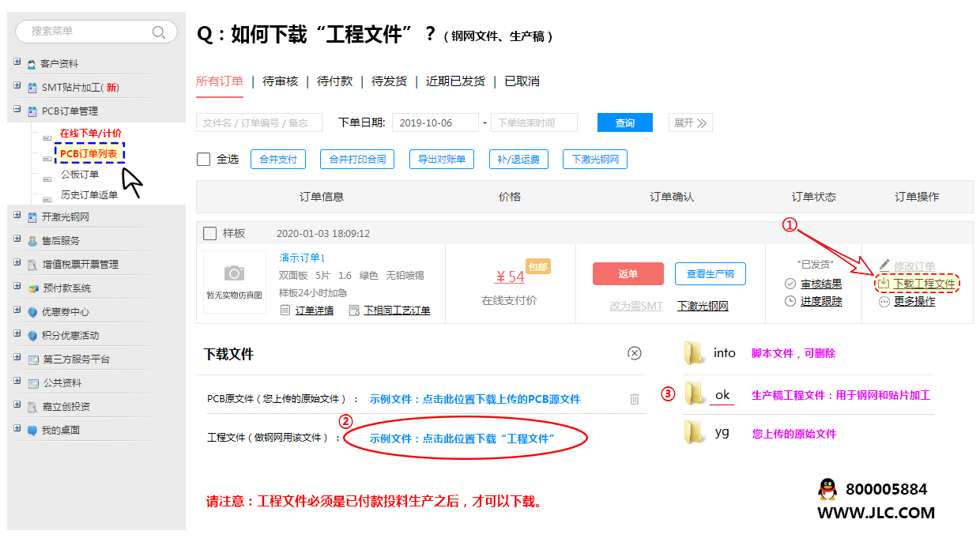Click the QQ customer service icon
980x542 pixels.
pos(827,490)
